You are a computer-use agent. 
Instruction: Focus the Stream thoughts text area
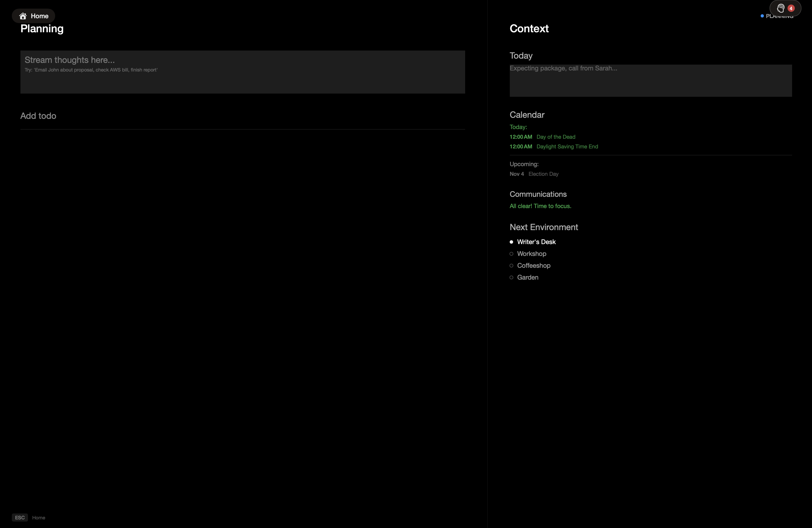[242, 72]
